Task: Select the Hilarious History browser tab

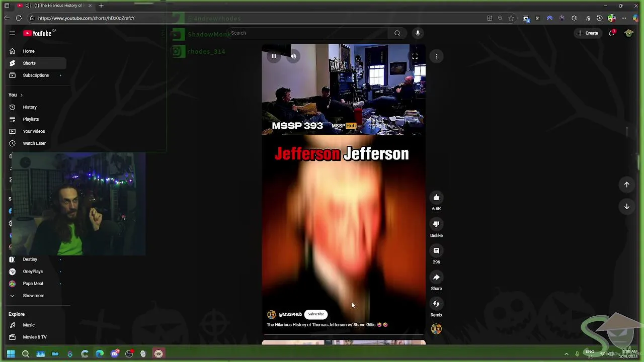Action: point(55,6)
